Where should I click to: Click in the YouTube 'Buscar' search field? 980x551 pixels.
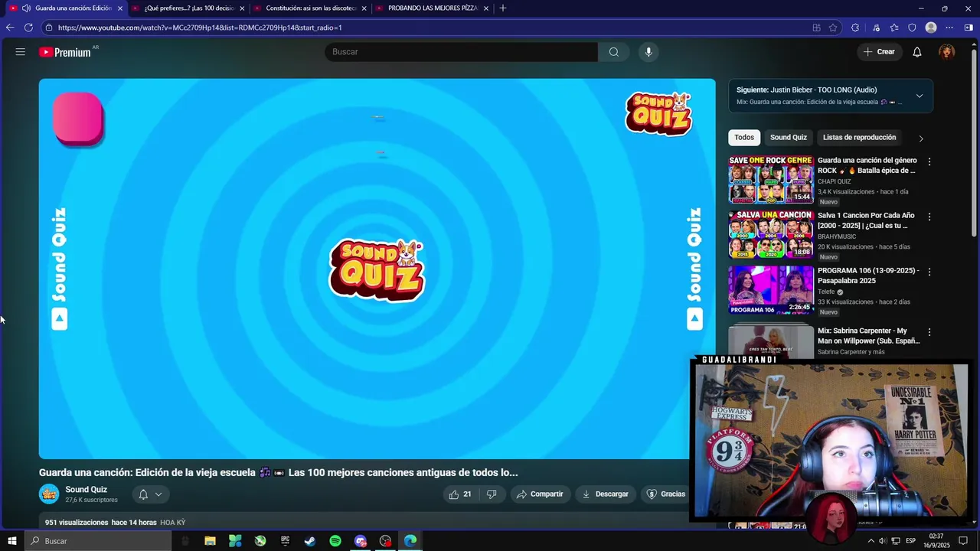462,52
